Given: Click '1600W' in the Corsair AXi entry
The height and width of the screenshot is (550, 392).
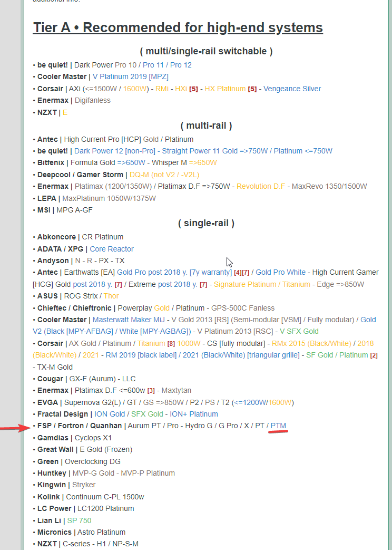Looking at the screenshot, I should pyautogui.click(x=134, y=89).
